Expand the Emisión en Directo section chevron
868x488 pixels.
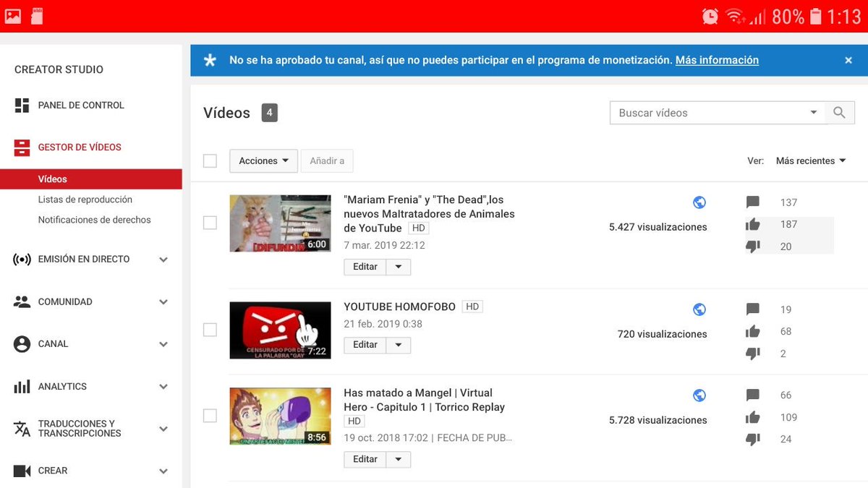(163, 260)
